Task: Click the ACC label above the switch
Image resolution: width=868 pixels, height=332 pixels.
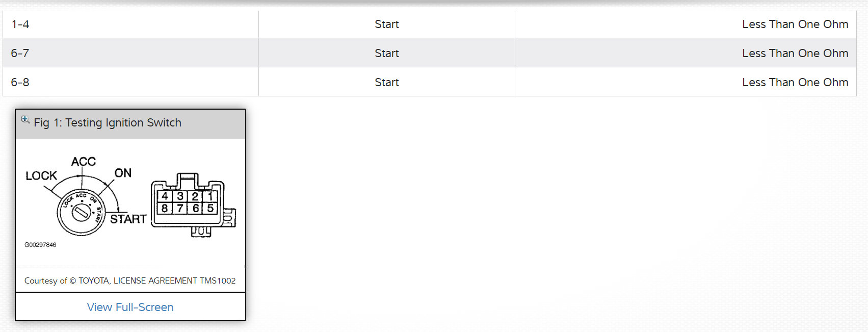Action: (x=84, y=162)
